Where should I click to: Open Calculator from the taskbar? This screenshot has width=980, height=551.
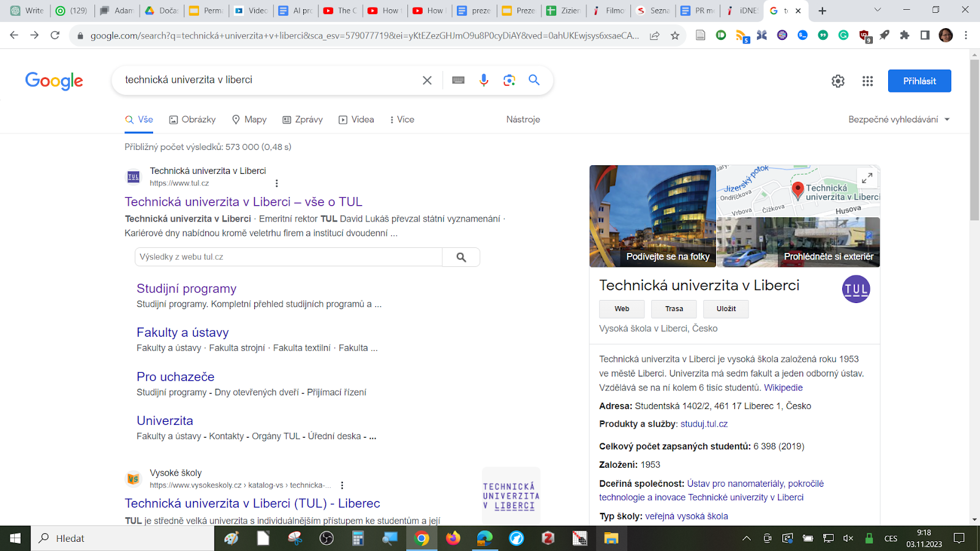(358, 538)
